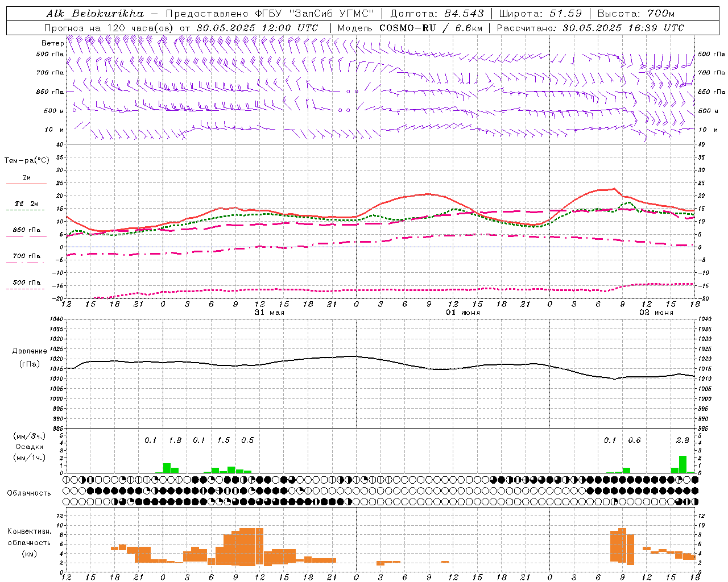Click the 1.8 precipitation total value
The width and height of the screenshot is (728, 582).
tap(175, 440)
